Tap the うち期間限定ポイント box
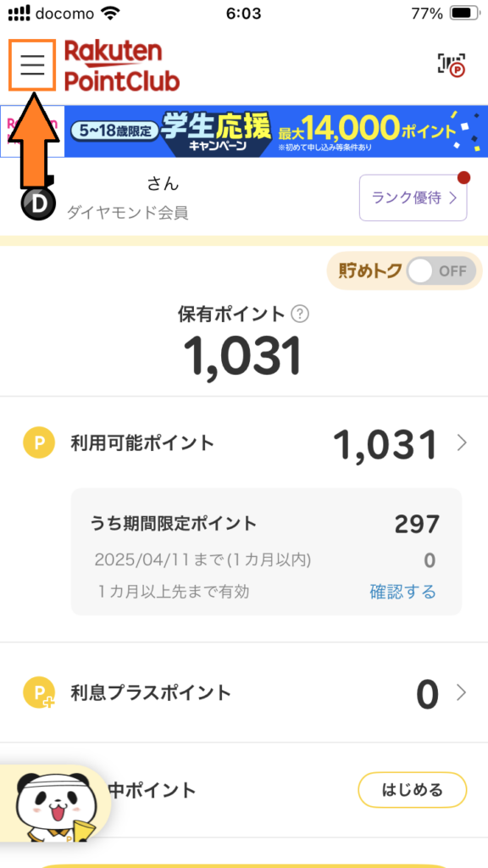This screenshot has height=868, width=488. [x=266, y=552]
